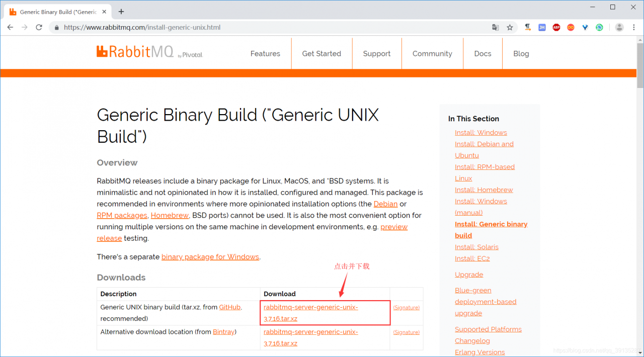Open Supported Platforms sidebar link
Viewport: 644px width, 357px height.
click(x=488, y=329)
